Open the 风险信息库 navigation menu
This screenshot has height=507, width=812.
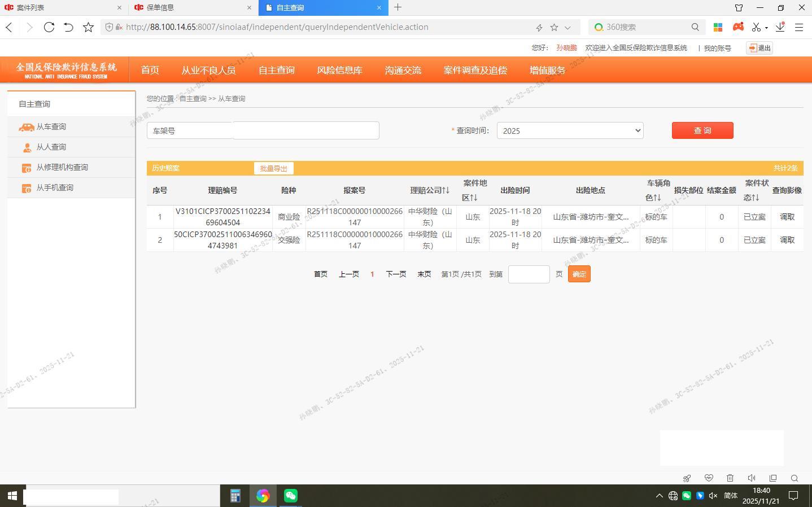[x=339, y=70]
